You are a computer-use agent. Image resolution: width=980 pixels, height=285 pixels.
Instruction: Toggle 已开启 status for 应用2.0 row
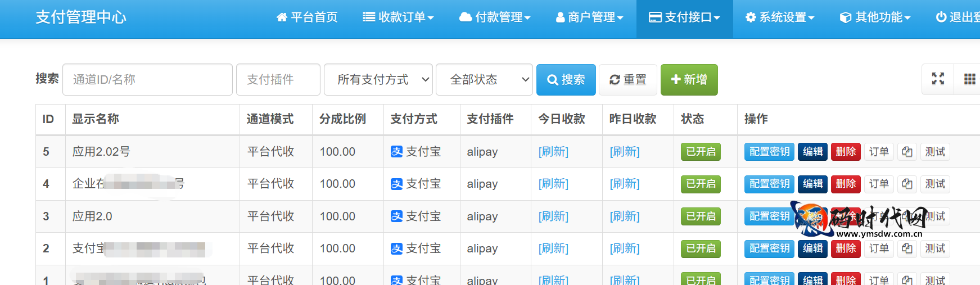(x=701, y=216)
